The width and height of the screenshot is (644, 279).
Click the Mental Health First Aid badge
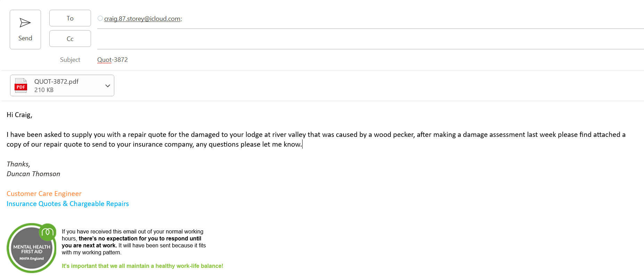coord(31,248)
